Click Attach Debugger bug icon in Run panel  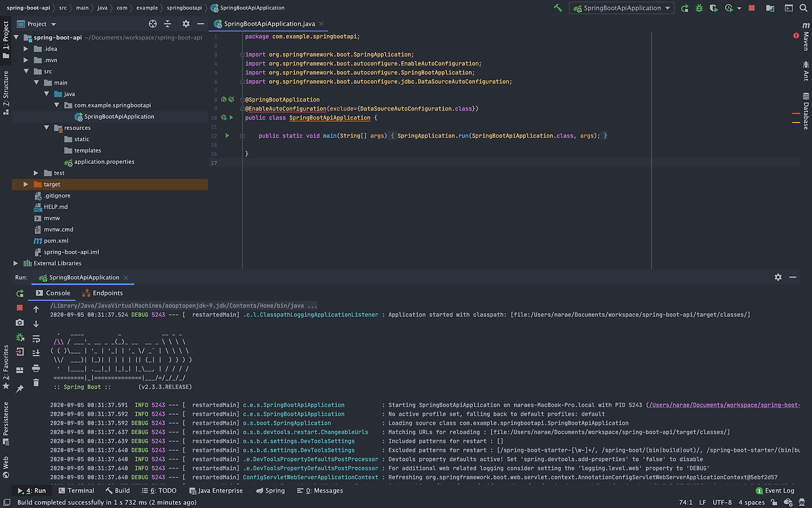click(x=20, y=337)
